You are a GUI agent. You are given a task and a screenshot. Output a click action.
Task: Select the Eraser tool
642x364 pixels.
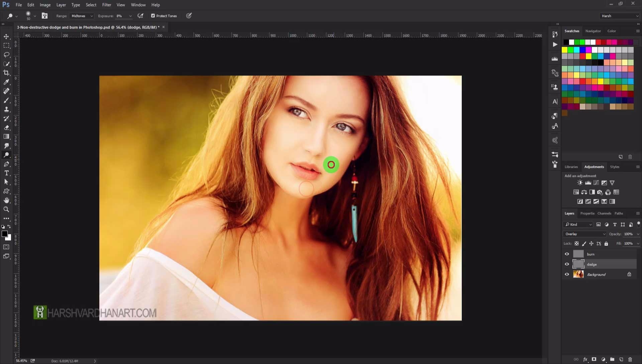(x=6, y=127)
